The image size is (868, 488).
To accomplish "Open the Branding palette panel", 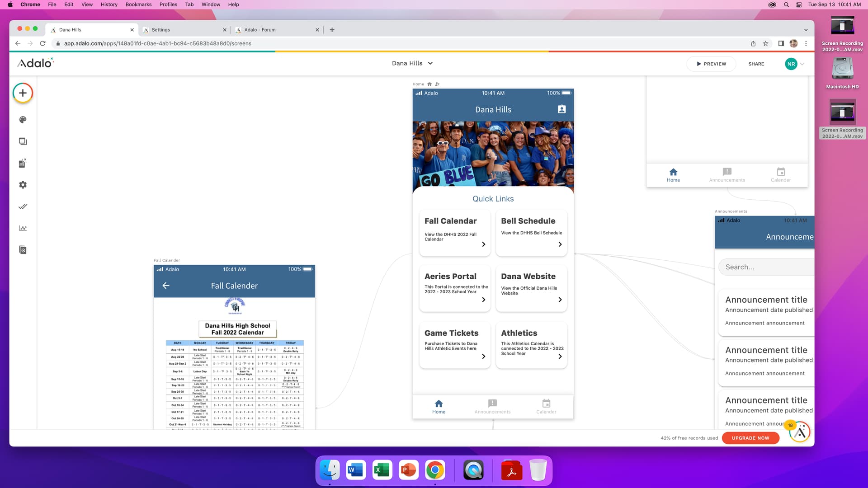I will point(23,120).
